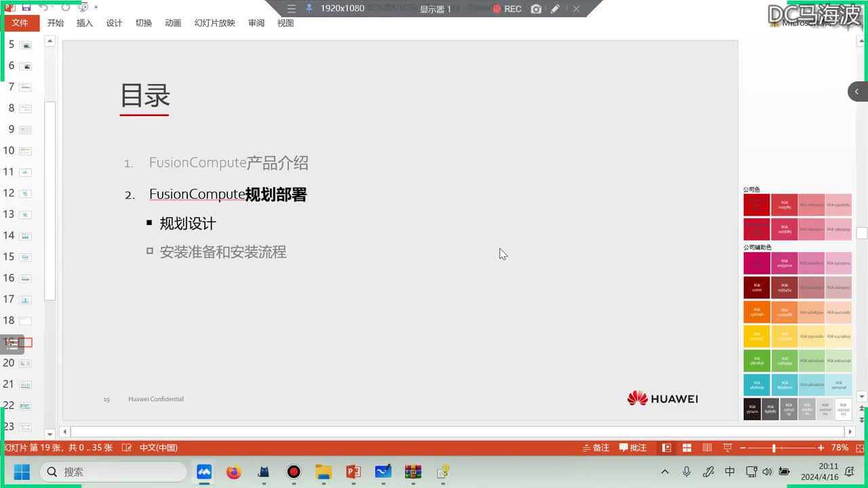Expand the side panel collapse arrow
Screen dimensions: 868x488
[857, 91]
